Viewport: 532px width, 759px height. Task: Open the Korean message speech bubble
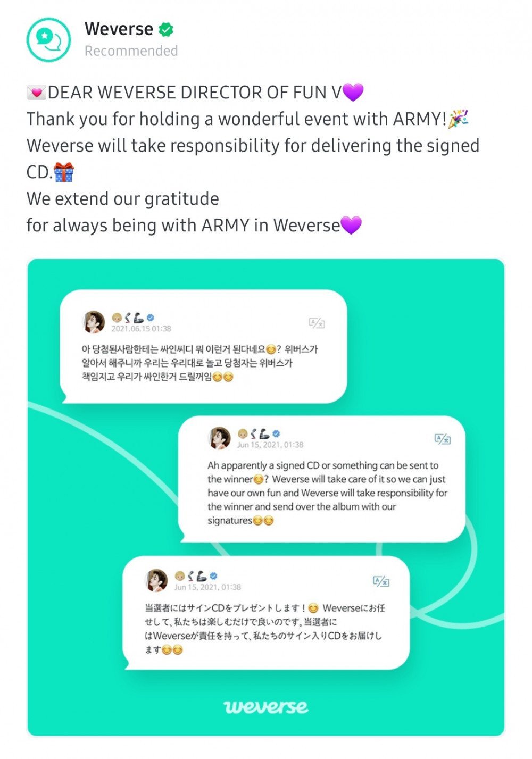click(x=203, y=346)
